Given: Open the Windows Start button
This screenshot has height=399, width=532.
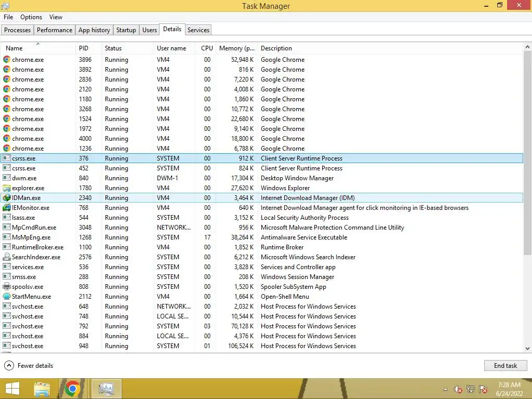Looking at the screenshot, I should point(12,389).
